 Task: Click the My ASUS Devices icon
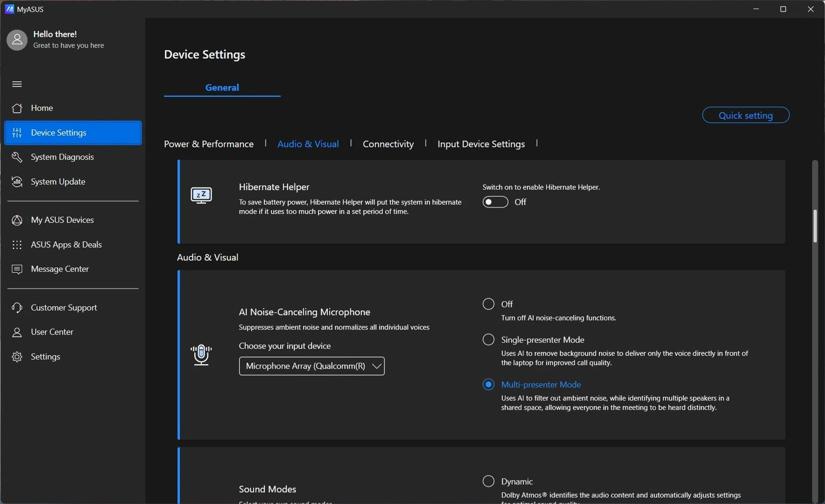pyautogui.click(x=17, y=220)
